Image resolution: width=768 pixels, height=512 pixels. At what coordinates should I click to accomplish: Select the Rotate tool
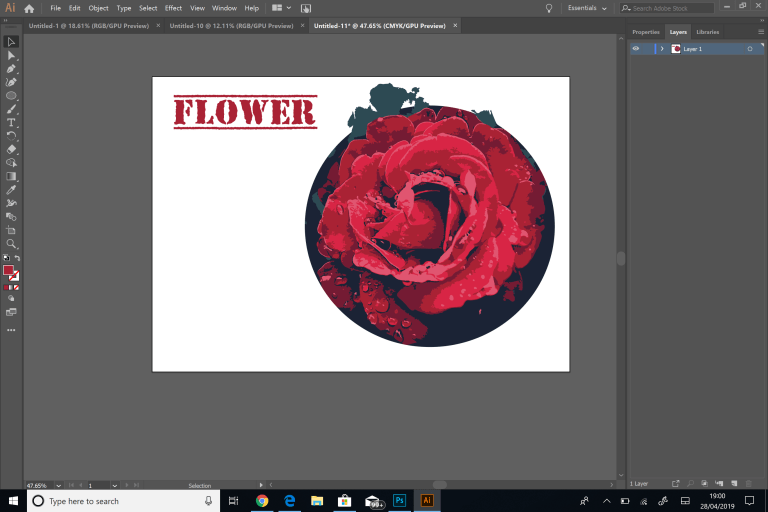(x=11, y=136)
